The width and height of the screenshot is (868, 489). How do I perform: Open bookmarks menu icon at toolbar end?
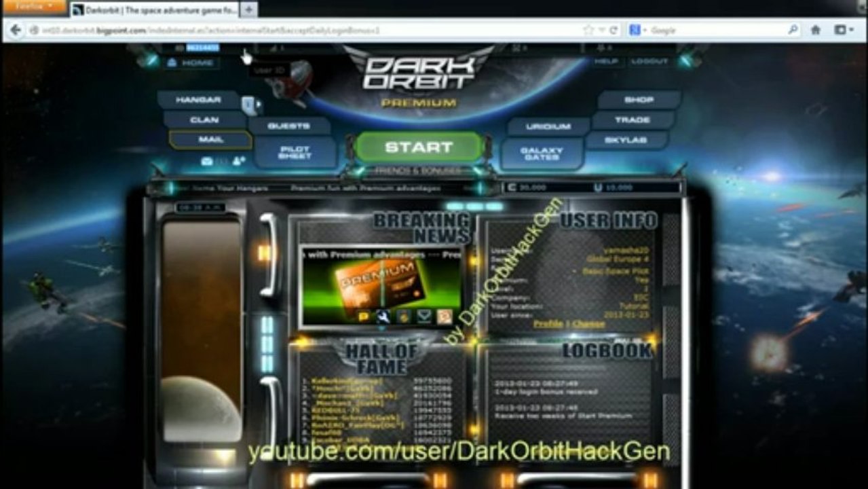click(x=844, y=31)
